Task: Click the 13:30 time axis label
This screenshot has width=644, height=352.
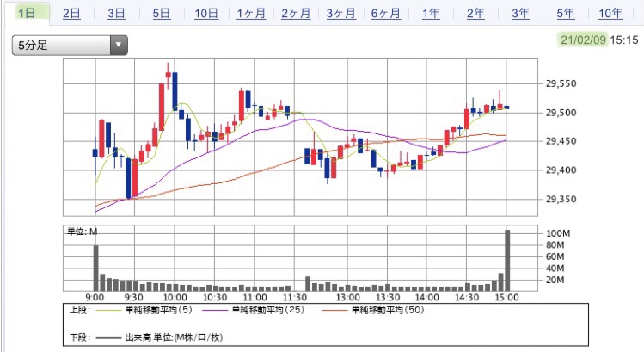Action: [388, 297]
